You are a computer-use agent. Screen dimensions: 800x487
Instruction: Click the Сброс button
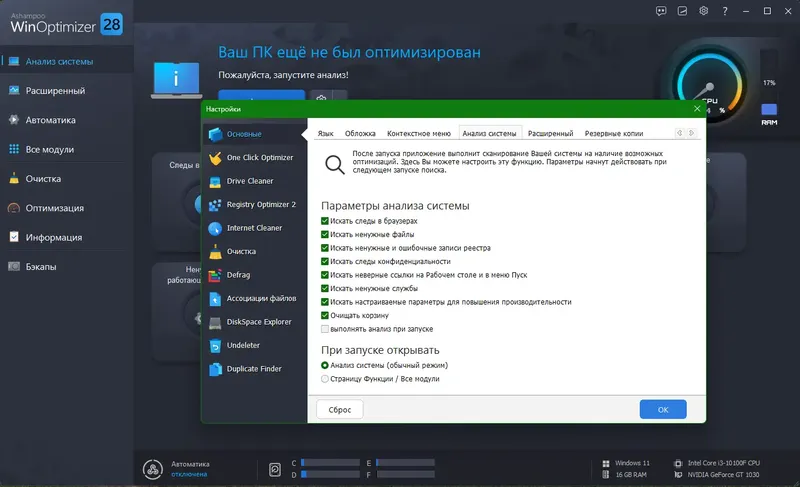click(340, 409)
